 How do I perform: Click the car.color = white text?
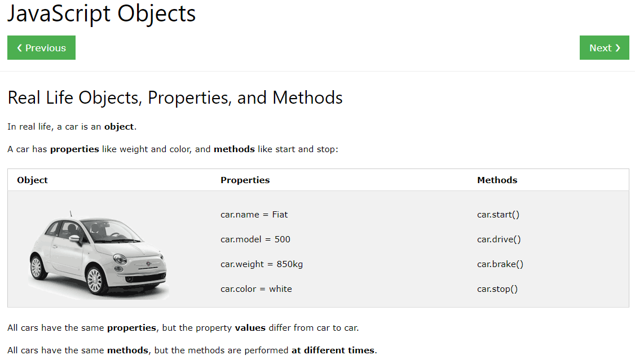256,288
